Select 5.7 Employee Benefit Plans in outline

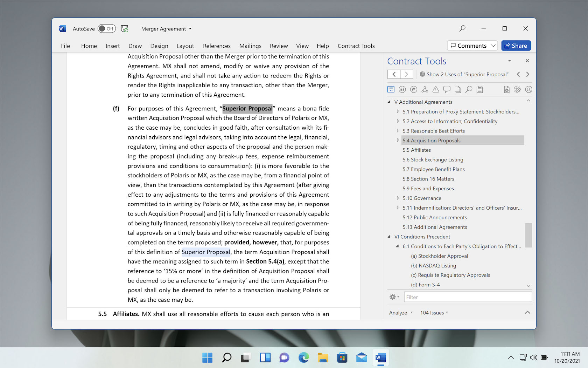[x=433, y=169]
